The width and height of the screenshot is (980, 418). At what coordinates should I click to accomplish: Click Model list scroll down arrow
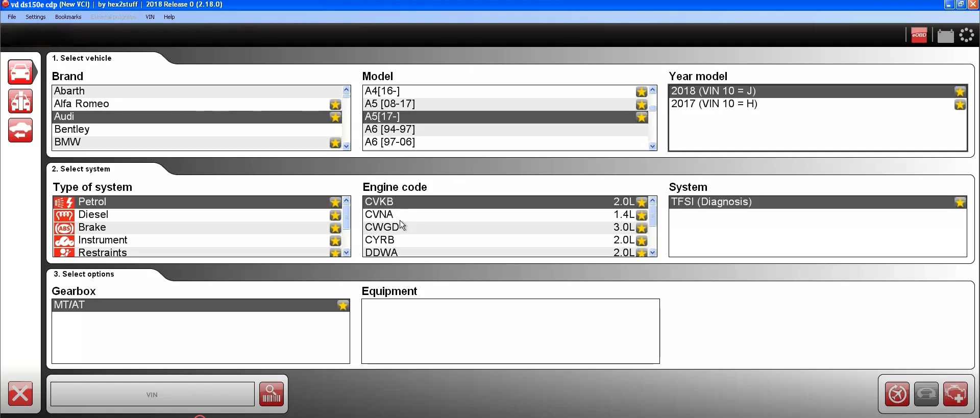(652, 146)
